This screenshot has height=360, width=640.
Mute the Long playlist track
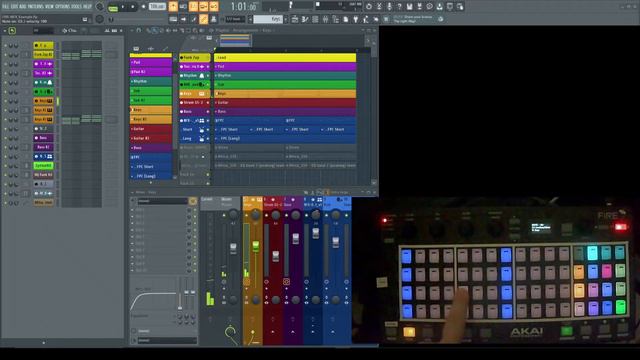[x=208, y=139]
